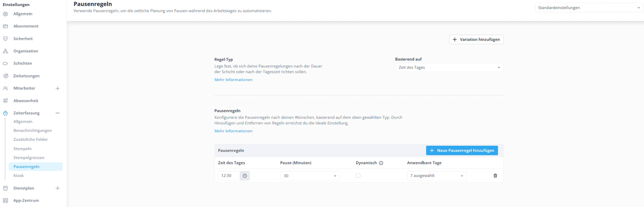
Task: Expand the Dienstplan section with plus
Action: tap(57, 188)
